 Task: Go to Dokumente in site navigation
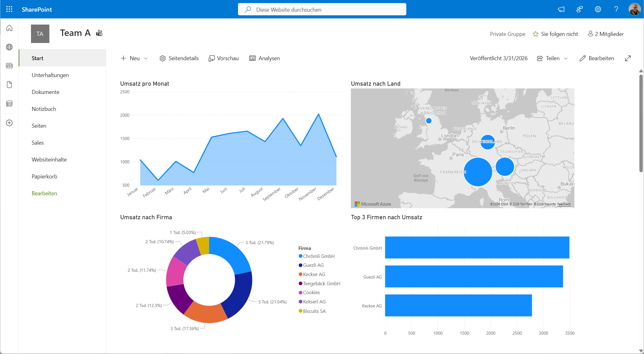[45, 92]
